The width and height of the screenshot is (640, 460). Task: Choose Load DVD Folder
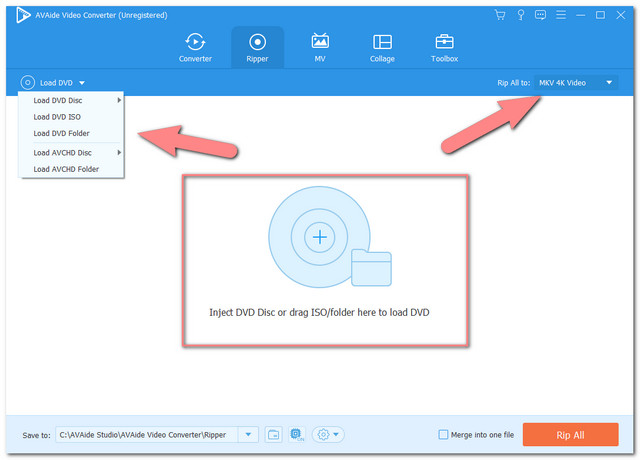pos(71,133)
